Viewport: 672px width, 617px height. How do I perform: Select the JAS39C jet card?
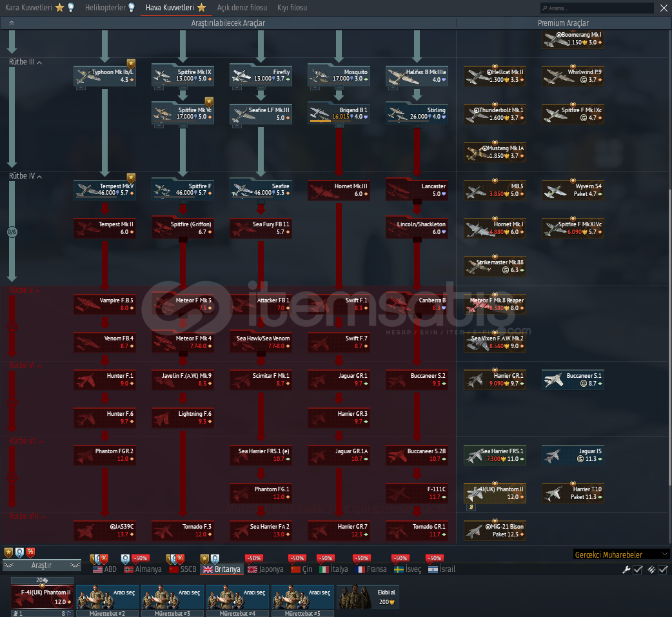[x=105, y=531]
